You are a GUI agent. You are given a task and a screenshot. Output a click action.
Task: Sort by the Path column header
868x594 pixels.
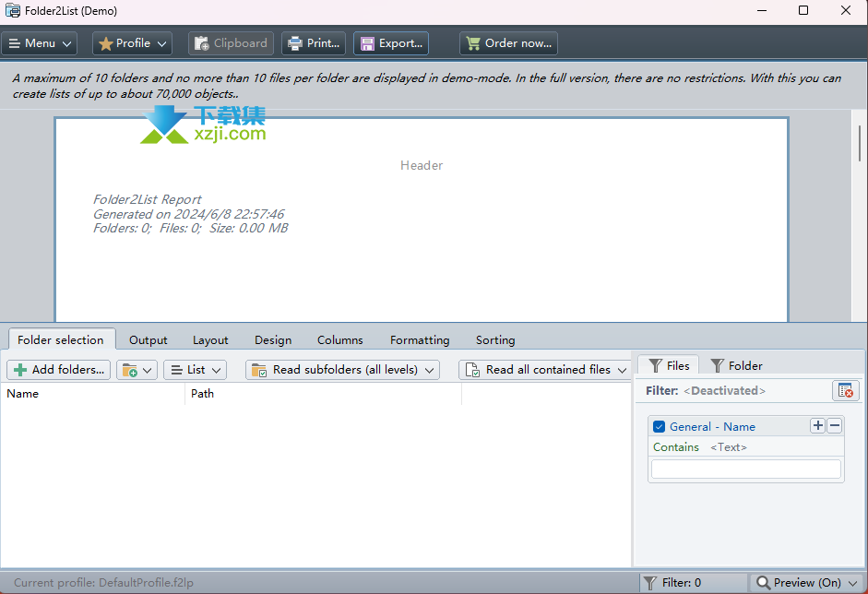[x=323, y=394]
